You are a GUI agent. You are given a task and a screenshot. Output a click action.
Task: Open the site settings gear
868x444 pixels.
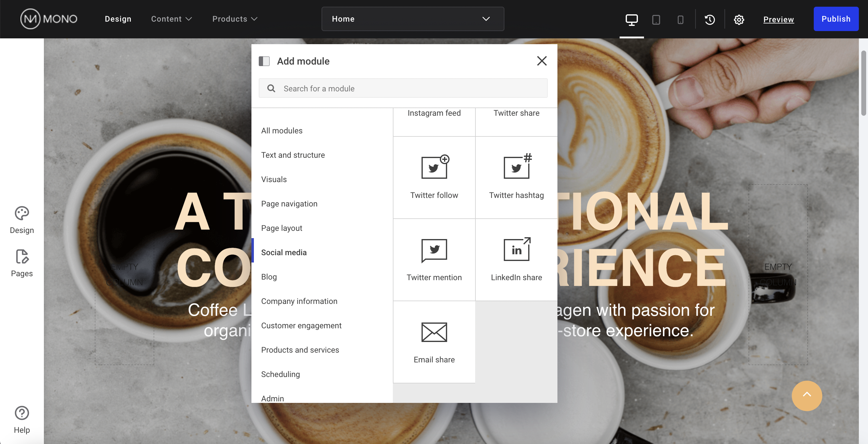click(x=739, y=19)
